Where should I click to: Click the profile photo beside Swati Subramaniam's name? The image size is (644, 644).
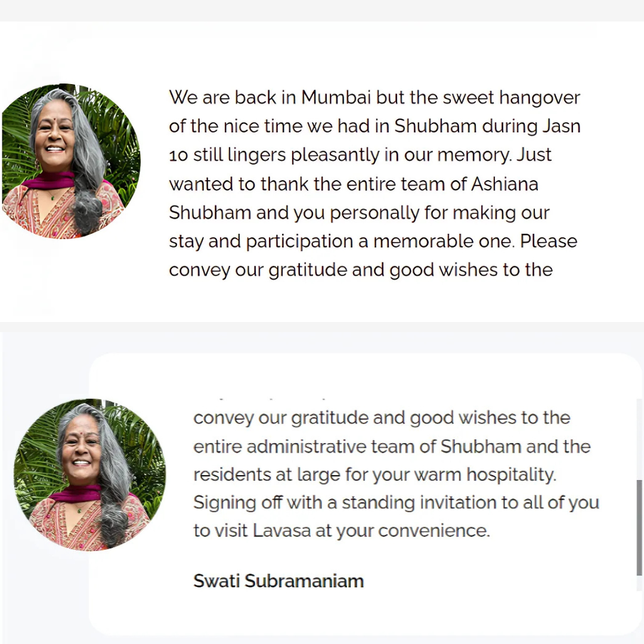point(90,475)
